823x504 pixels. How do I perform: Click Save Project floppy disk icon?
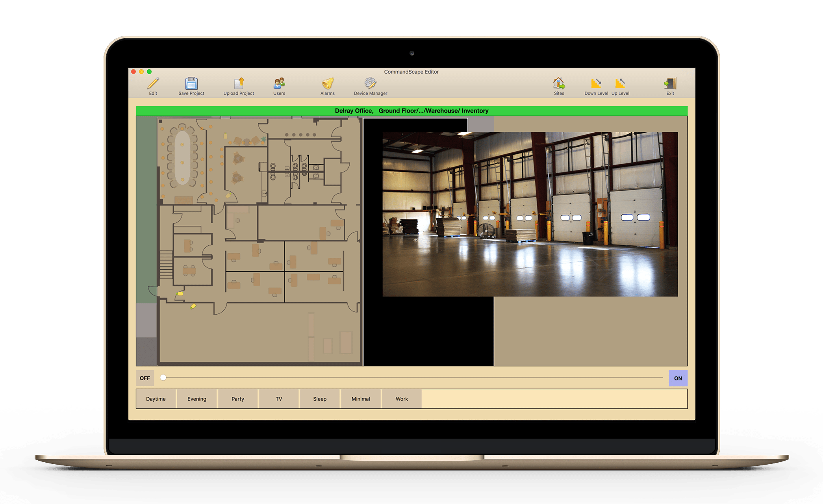(x=191, y=83)
